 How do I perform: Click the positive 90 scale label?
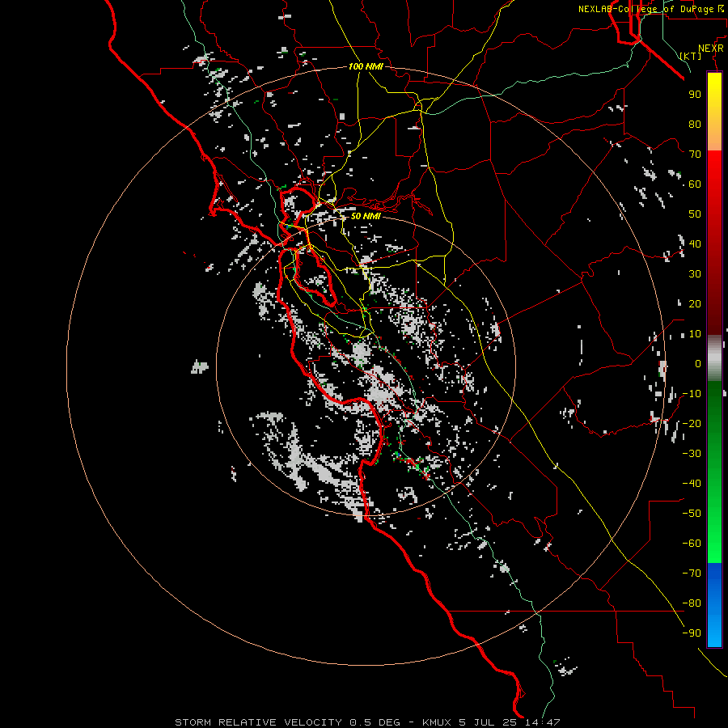(x=695, y=95)
